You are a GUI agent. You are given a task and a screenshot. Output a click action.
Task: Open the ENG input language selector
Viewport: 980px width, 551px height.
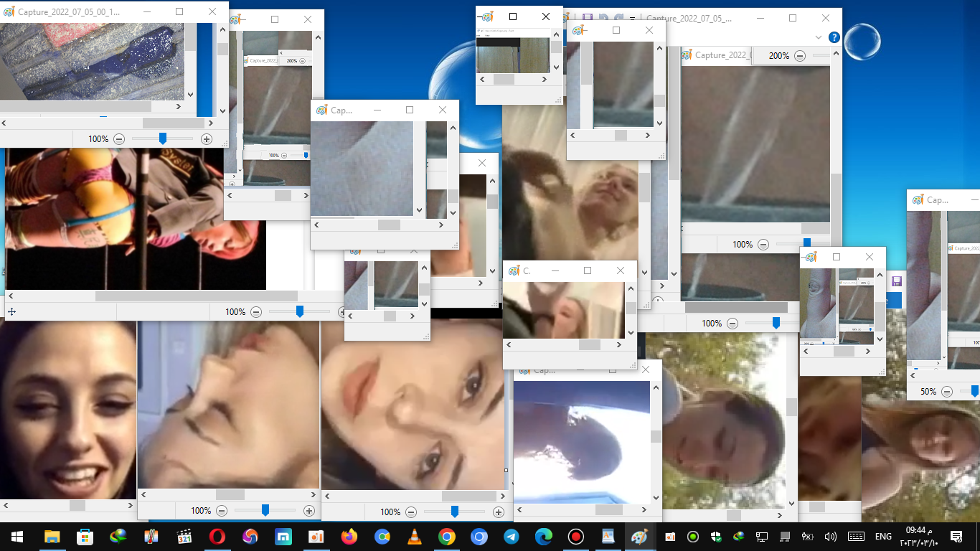883,537
